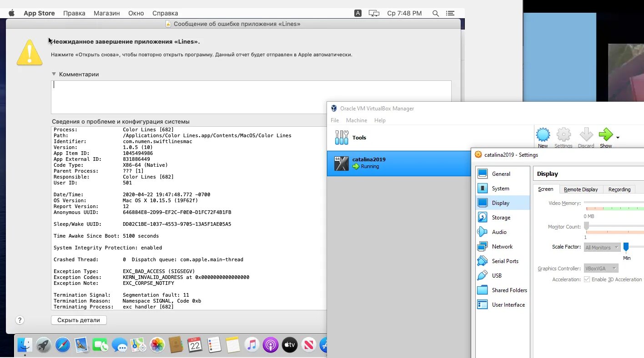Open Finder from the Dock

pyautogui.click(x=25, y=345)
